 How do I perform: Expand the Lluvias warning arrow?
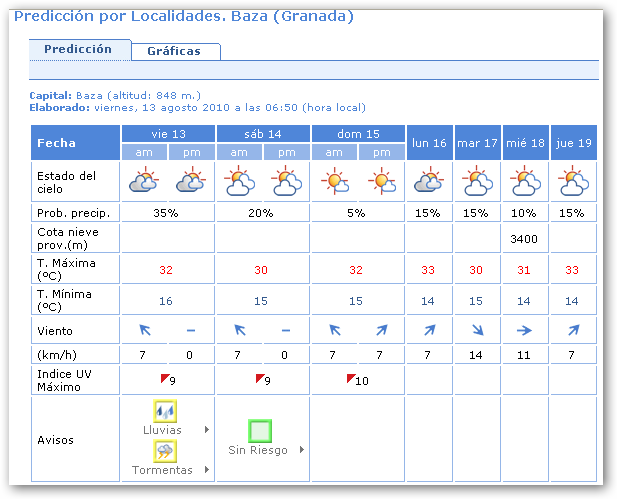pos(207,429)
